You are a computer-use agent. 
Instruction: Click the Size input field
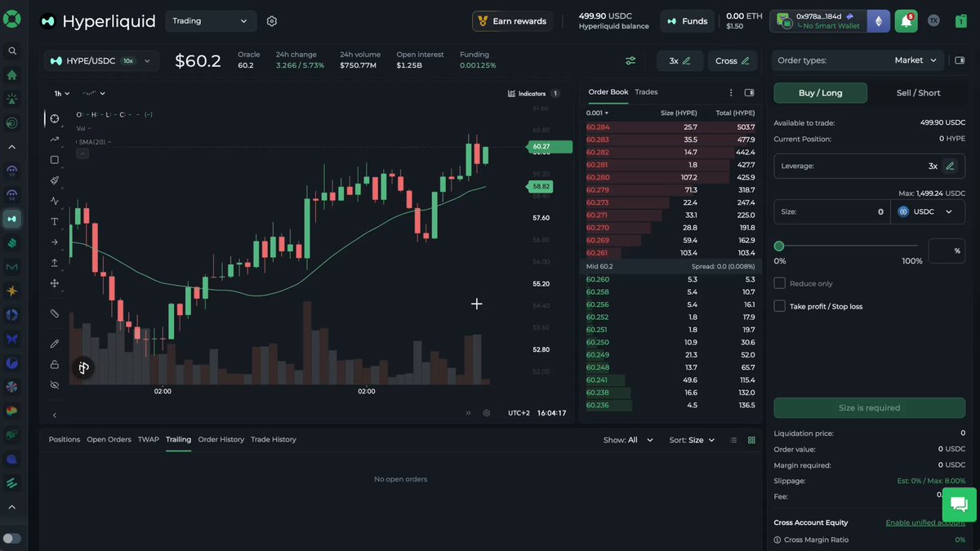point(832,211)
